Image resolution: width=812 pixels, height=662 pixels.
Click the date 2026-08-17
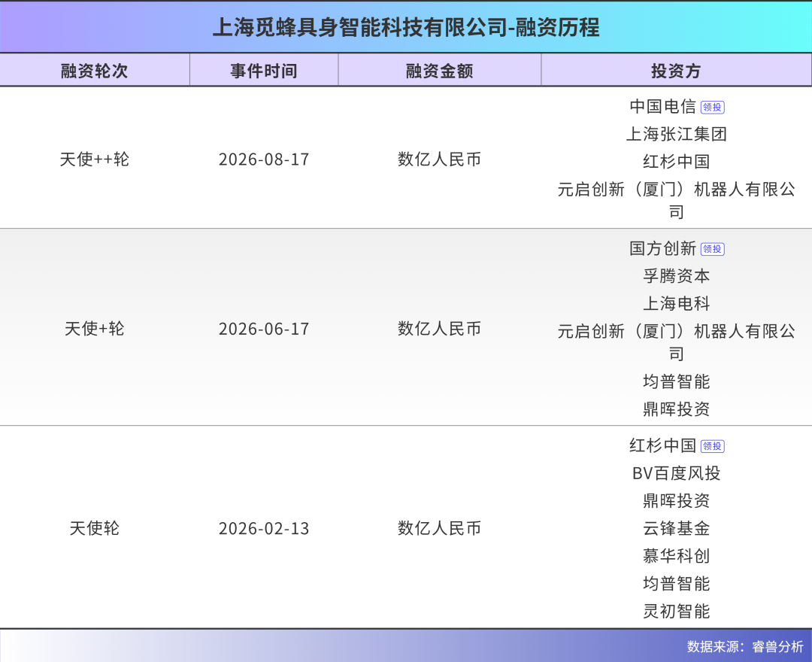click(x=264, y=159)
